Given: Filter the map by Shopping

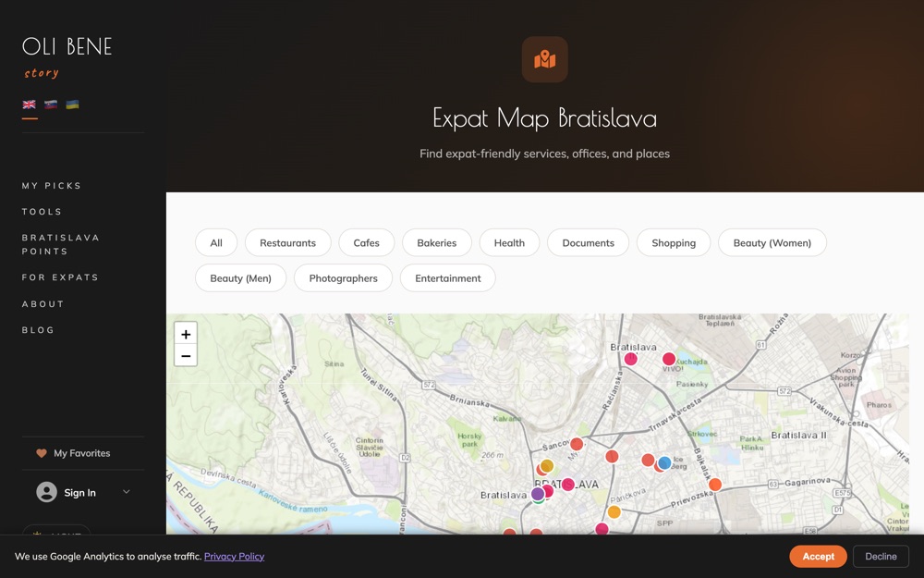Looking at the screenshot, I should pos(674,242).
